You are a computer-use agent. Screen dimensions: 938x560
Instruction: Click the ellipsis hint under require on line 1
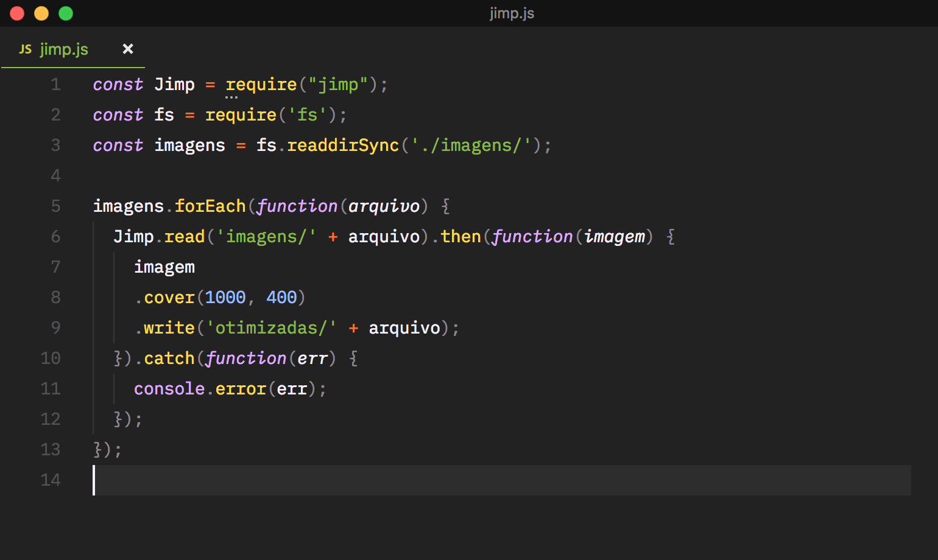point(231,97)
